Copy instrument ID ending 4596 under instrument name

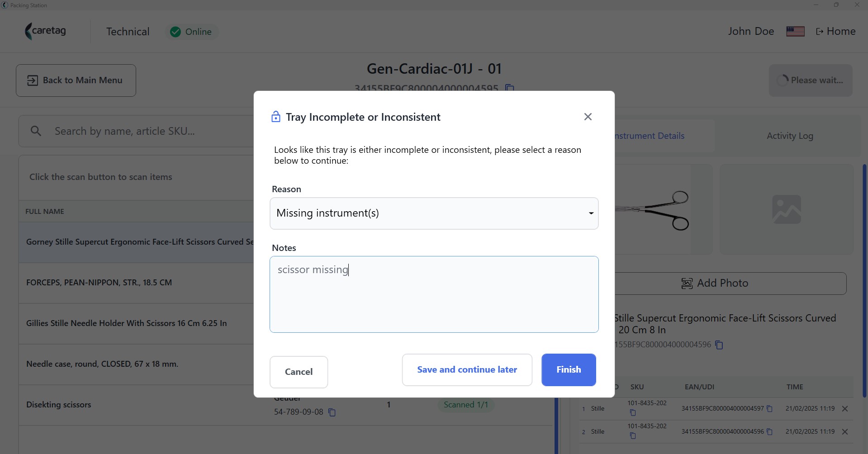(719, 345)
